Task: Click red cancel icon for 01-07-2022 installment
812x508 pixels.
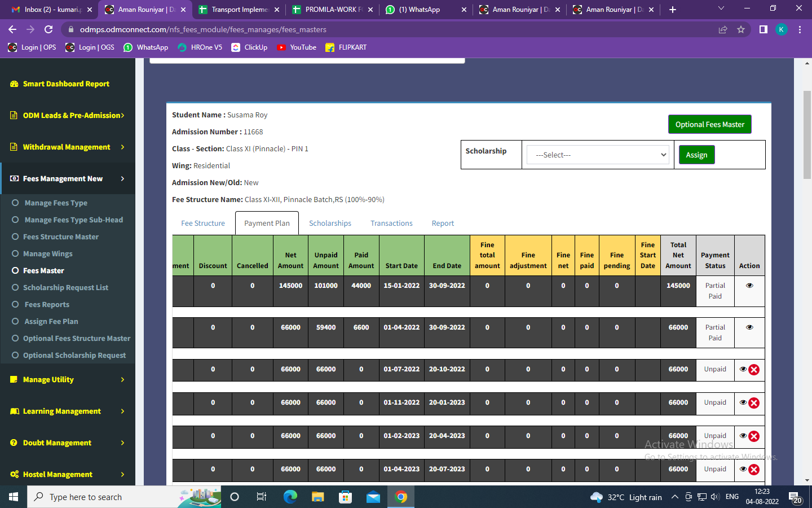Action: (754, 370)
